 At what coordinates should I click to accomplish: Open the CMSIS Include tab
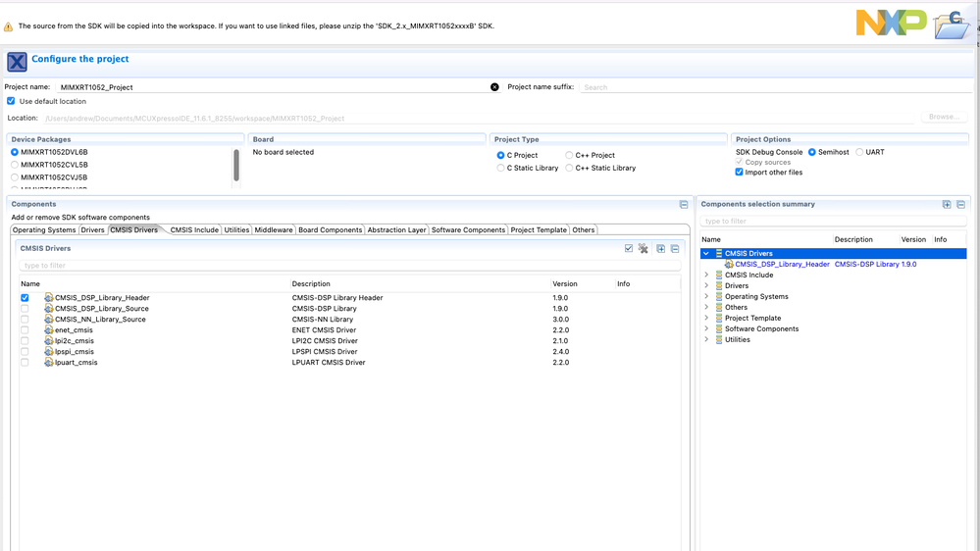(x=194, y=229)
